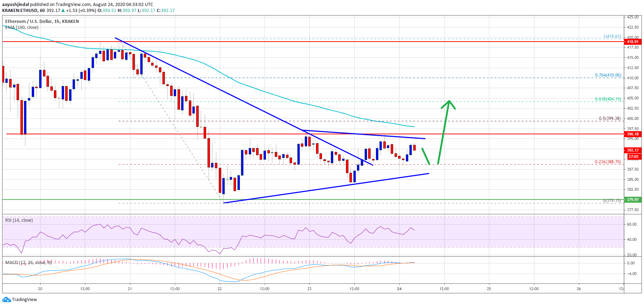The image size is (644, 306).
Task: Click the 396.18 red price label
Action: tap(633, 134)
